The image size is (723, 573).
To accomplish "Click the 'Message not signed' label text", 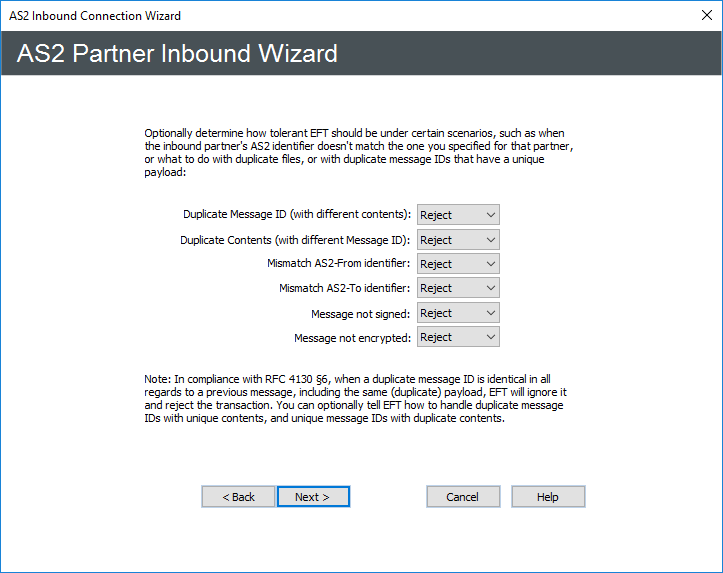I will tap(361, 314).
